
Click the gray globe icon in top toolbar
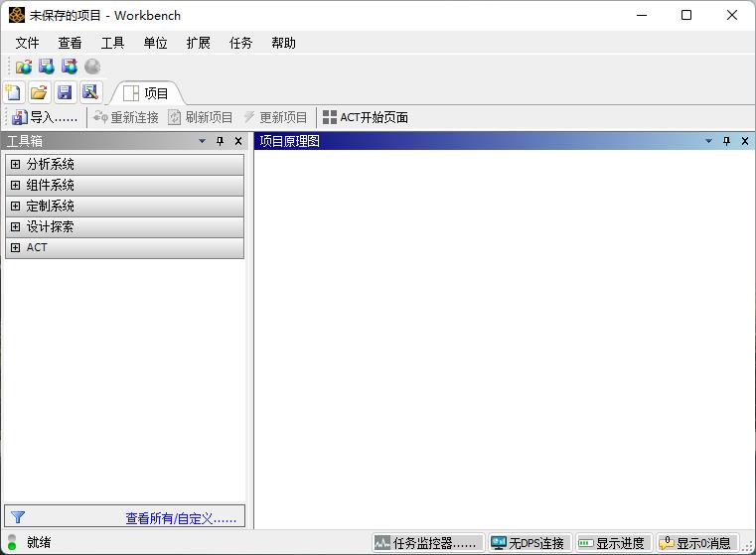tap(92, 67)
